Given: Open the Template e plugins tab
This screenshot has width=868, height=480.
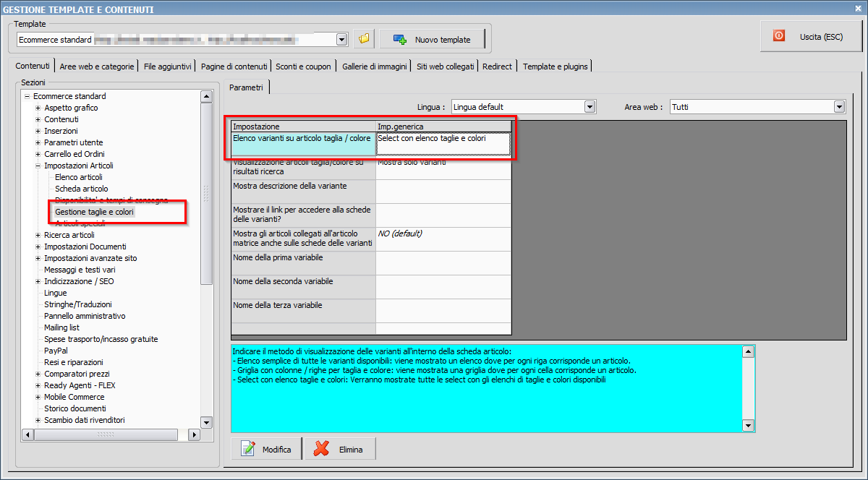Looking at the screenshot, I should (556, 66).
